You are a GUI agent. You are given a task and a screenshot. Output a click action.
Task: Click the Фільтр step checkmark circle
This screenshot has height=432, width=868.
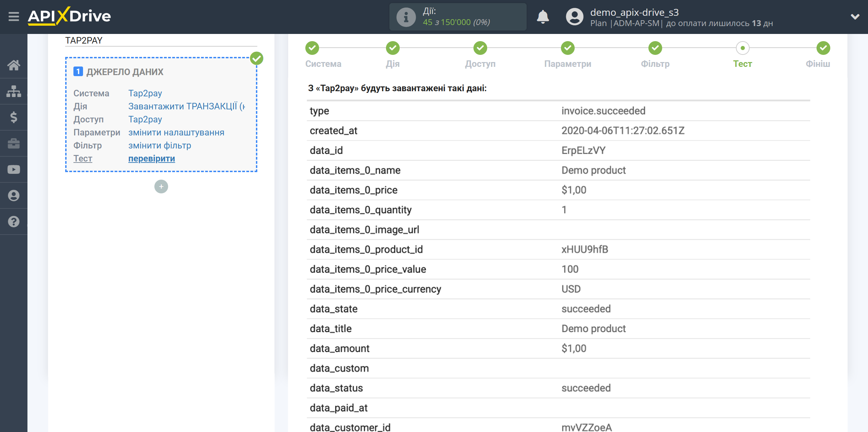(x=655, y=48)
